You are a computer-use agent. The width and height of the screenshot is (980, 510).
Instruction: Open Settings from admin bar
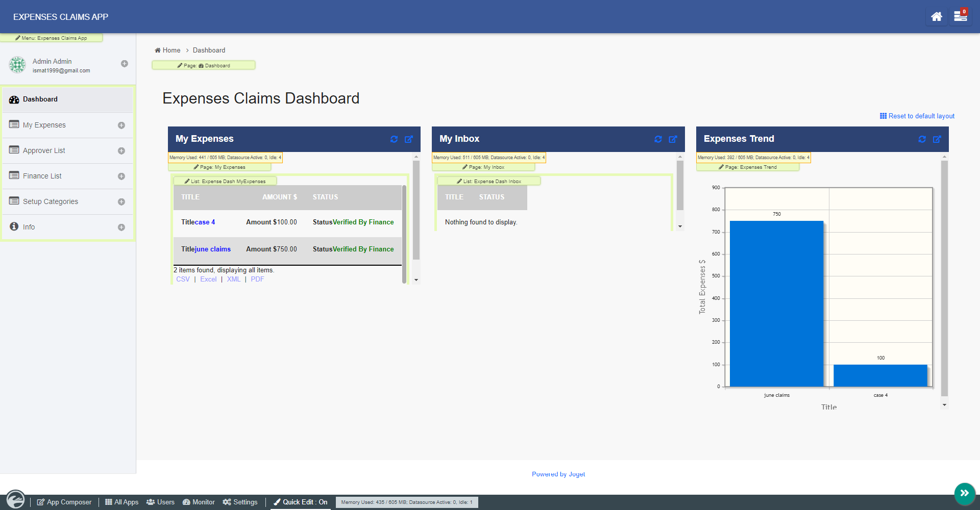click(240, 502)
